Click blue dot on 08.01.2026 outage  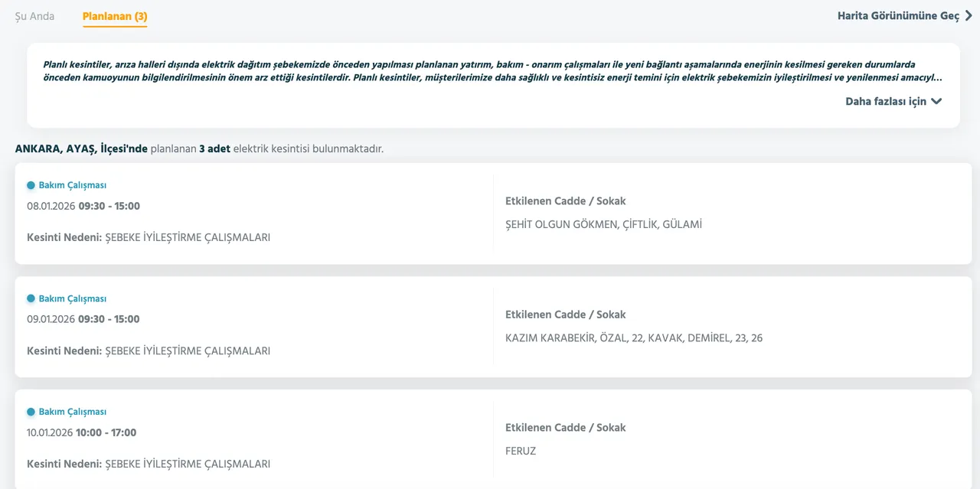[x=31, y=185]
